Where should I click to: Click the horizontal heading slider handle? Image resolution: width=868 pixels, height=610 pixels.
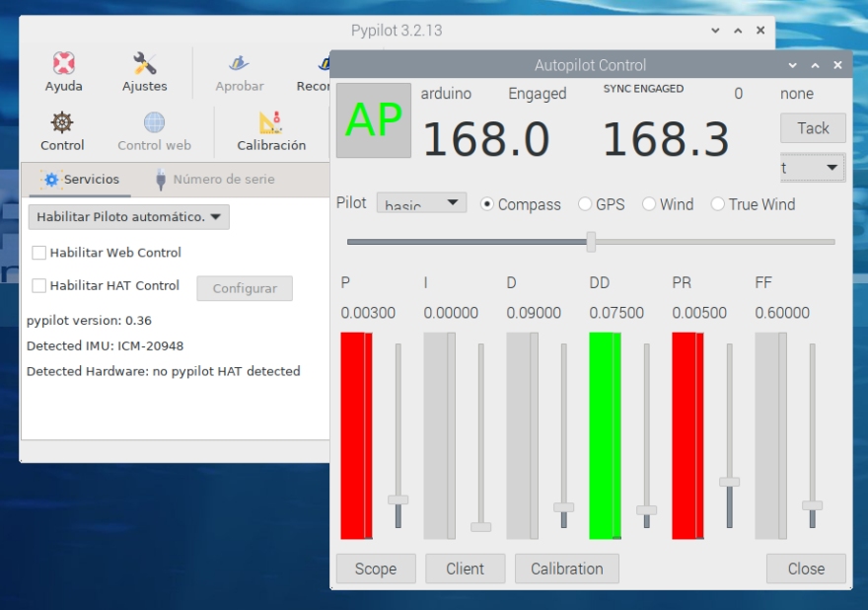pyautogui.click(x=591, y=242)
